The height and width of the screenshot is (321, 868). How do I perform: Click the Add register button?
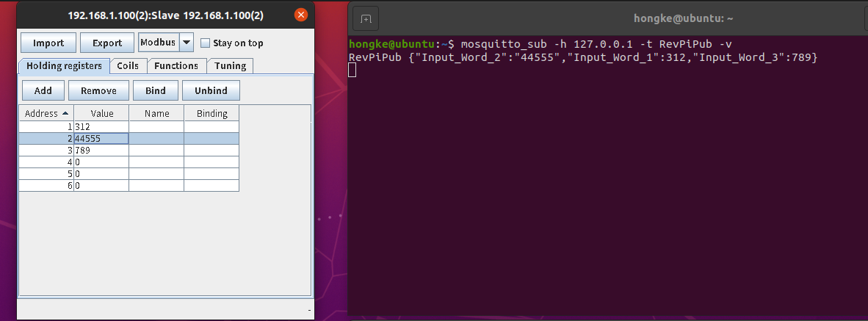click(x=43, y=90)
